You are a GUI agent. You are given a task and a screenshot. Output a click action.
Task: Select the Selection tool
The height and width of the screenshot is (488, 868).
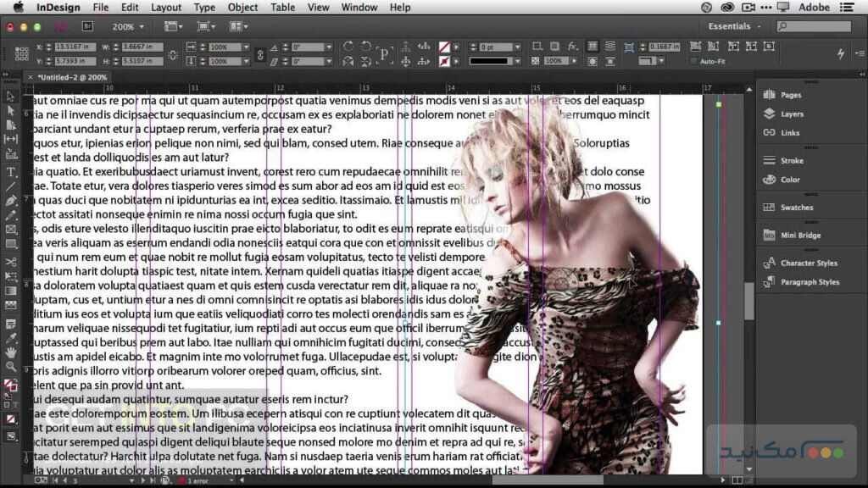coord(10,97)
